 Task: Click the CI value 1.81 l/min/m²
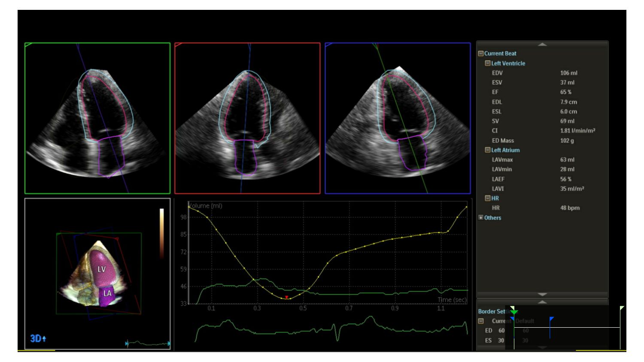pos(577,131)
